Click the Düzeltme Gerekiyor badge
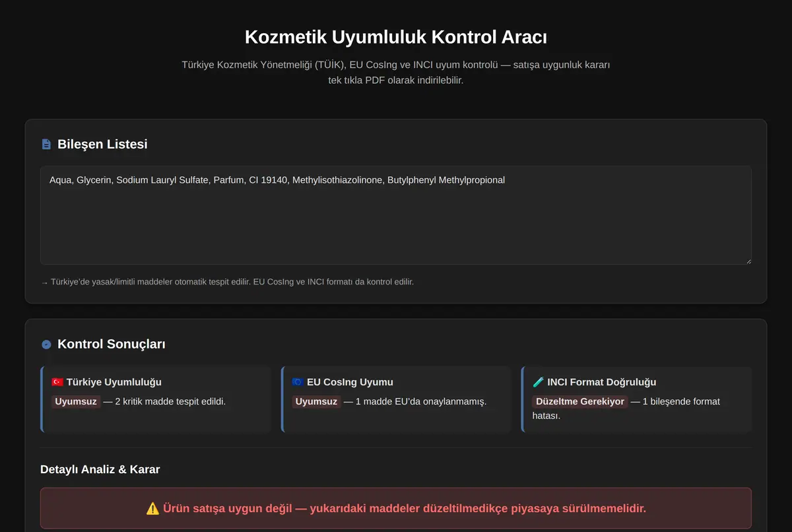The height and width of the screenshot is (532, 792). click(x=580, y=401)
